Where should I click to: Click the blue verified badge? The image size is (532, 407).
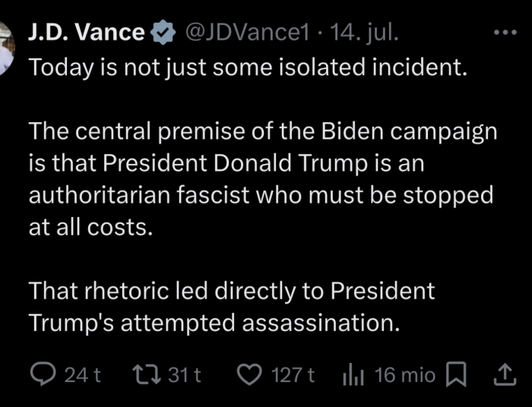[x=162, y=33]
